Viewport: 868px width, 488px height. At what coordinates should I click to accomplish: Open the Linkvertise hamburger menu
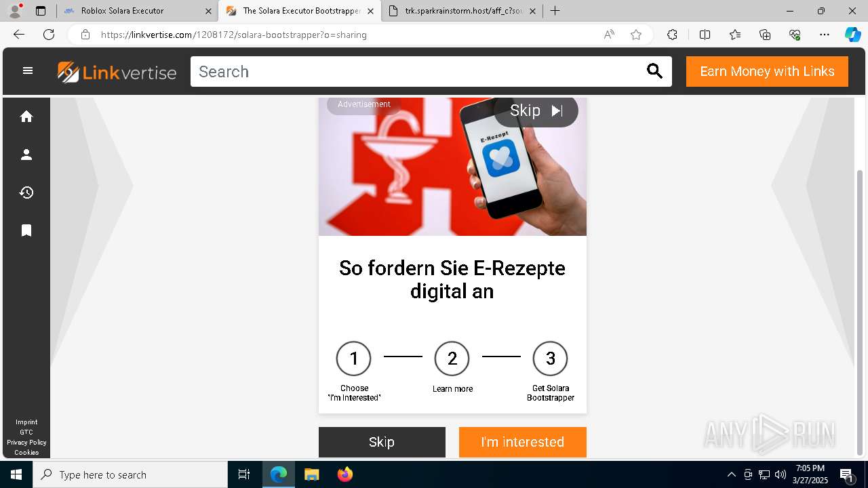[28, 70]
